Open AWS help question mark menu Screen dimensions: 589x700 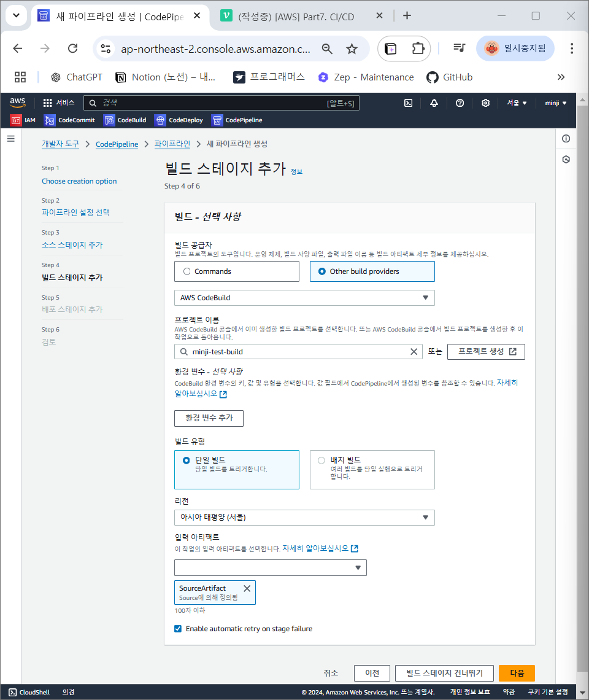[x=460, y=103]
